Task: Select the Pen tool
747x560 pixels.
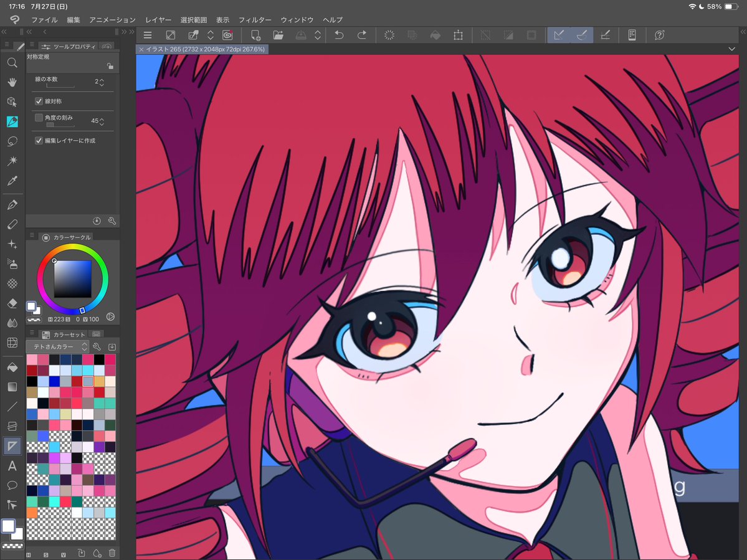Action: pyautogui.click(x=12, y=205)
